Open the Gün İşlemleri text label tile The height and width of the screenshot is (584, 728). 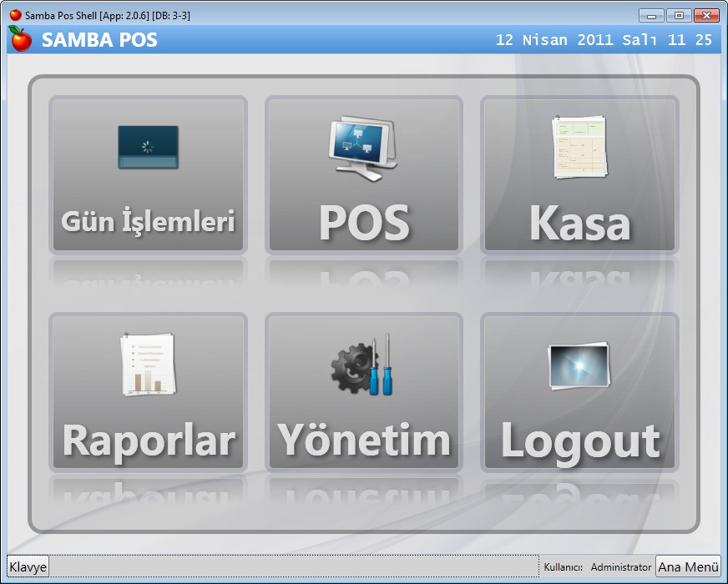pyautogui.click(x=148, y=222)
